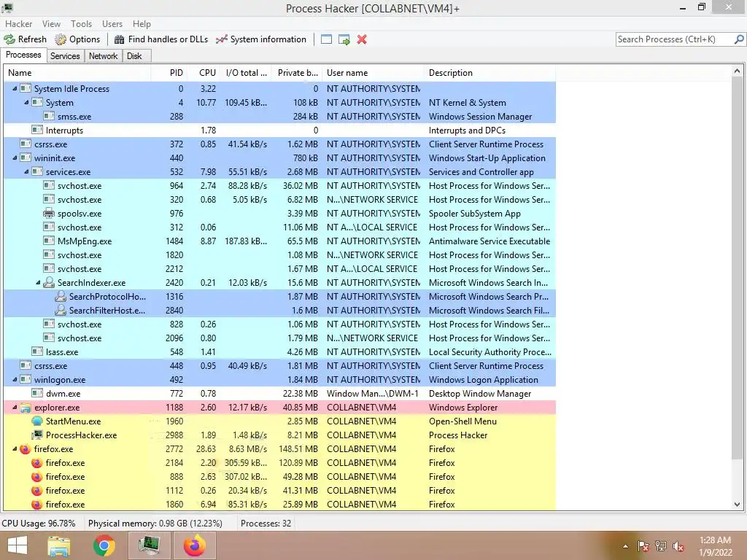Image resolution: width=747 pixels, height=560 pixels.
Task: Click the ProcessHacker.exe row icon
Action: [37, 435]
